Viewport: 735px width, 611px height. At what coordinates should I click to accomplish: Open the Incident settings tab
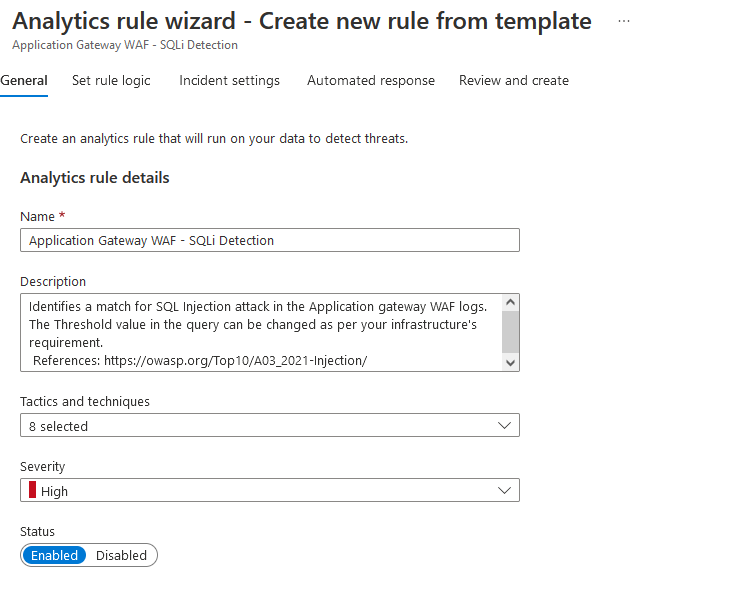click(229, 81)
